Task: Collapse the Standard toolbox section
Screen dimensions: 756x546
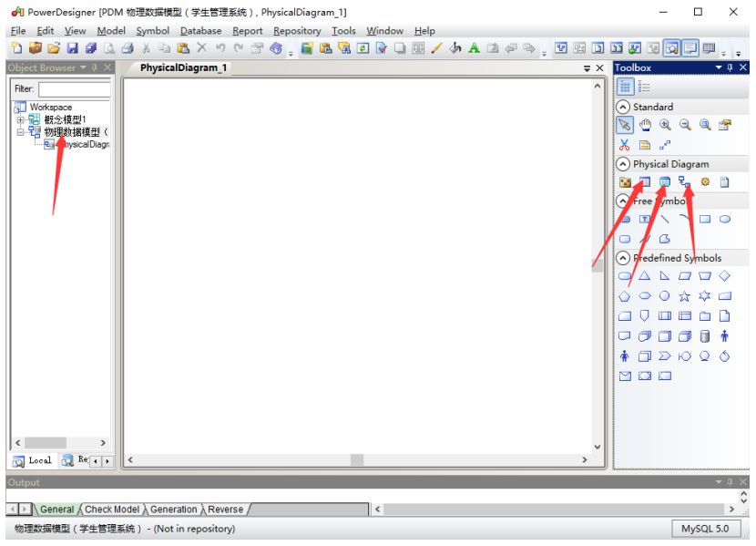Action: tap(623, 107)
